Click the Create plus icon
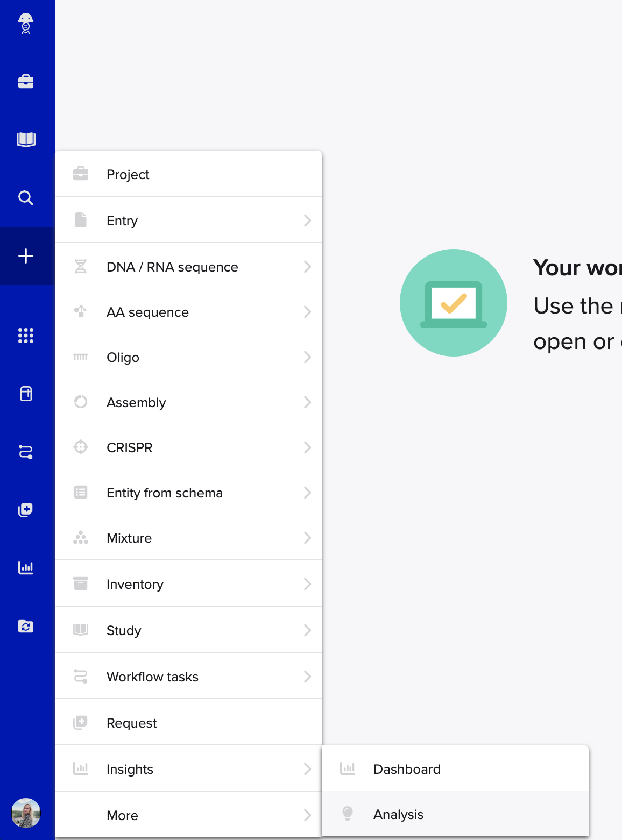622x840 pixels. pos(26,256)
